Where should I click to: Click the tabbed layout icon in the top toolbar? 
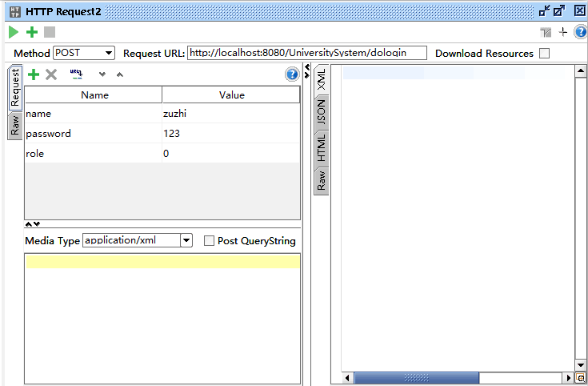click(546, 33)
